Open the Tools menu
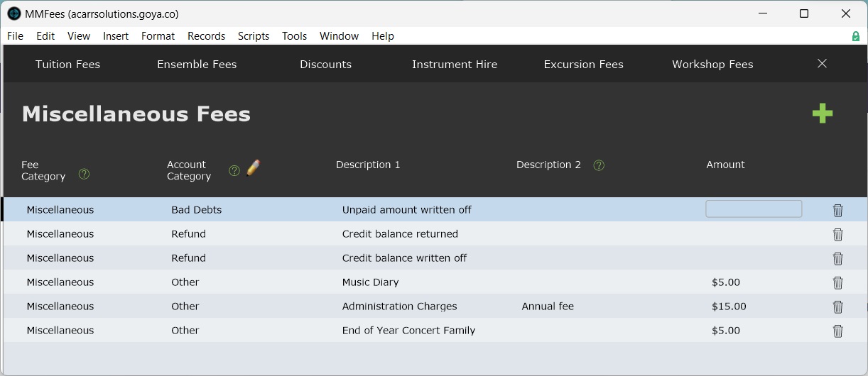 (294, 36)
